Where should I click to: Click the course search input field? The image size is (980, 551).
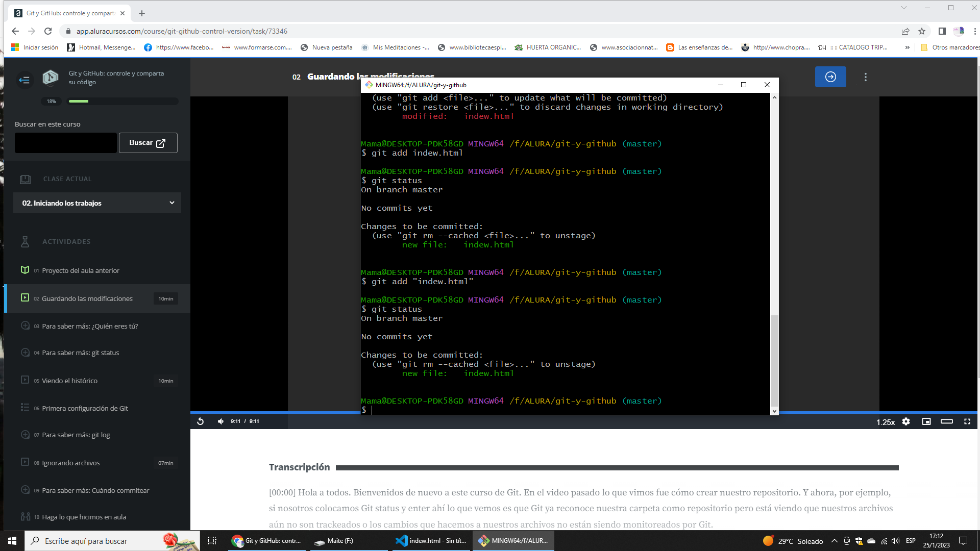point(66,143)
